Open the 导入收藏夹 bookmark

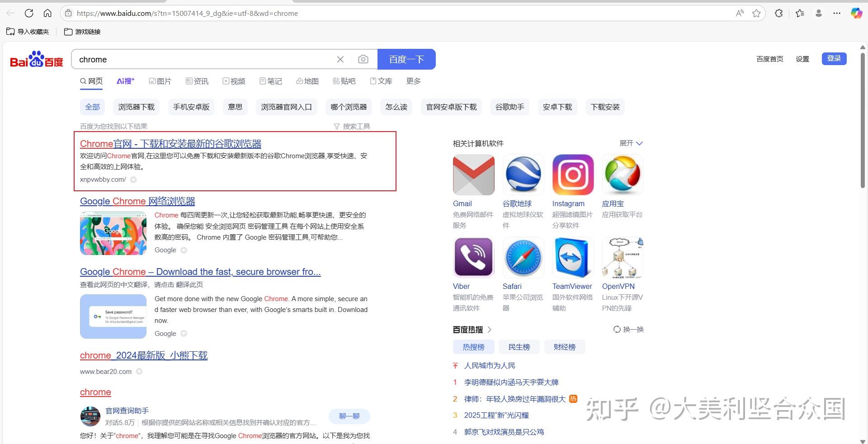click(x=28, y=32)
